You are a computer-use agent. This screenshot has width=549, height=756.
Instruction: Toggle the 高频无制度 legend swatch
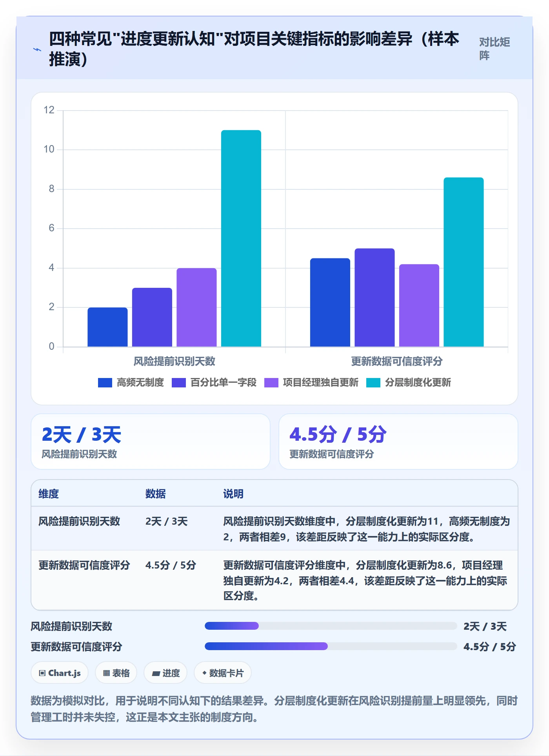[x=105, y=383]
